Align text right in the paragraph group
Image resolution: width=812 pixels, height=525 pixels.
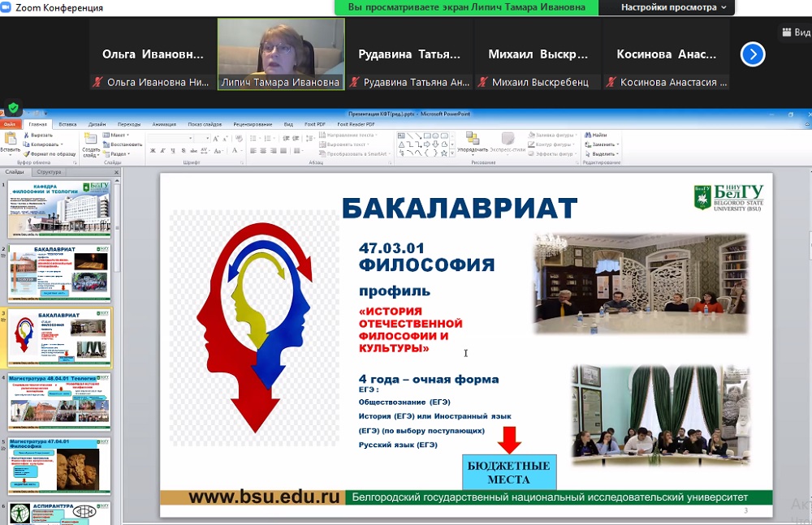pyautogui.click(x=274, y=151)
